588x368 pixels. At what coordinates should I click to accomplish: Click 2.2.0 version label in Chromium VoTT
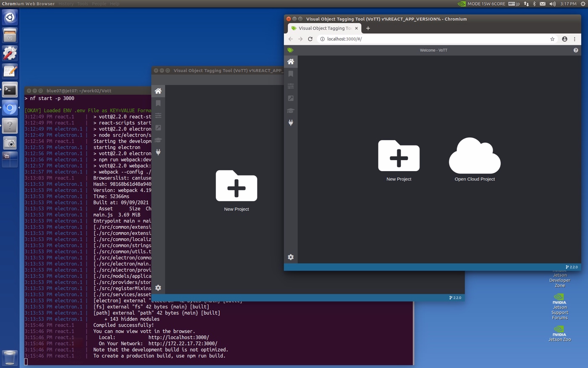pyautogui.click(x=572, y=267)
